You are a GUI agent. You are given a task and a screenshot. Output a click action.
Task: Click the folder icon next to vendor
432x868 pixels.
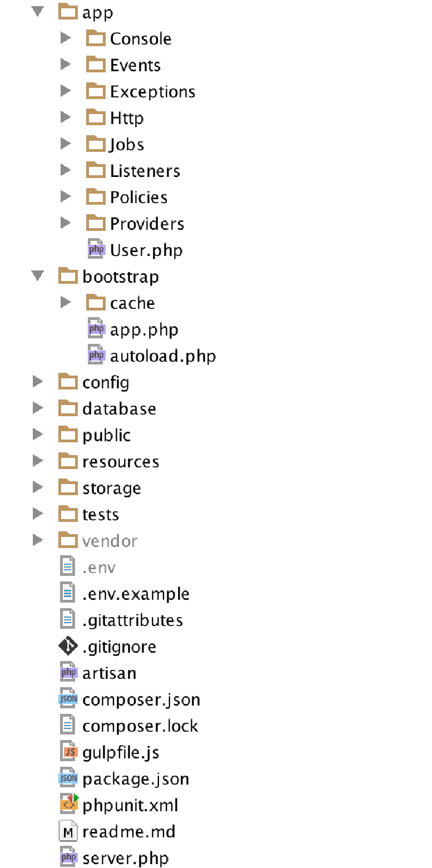coord(68,540)
